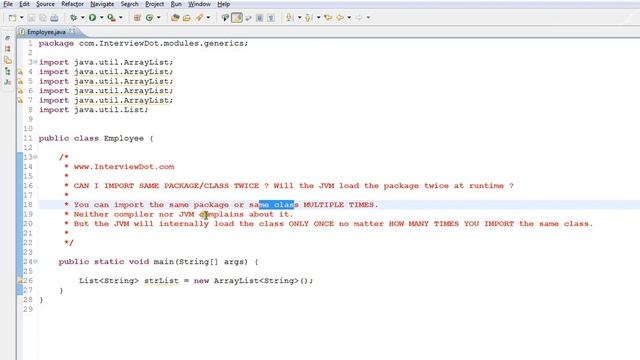Screen dimensions: 640x360
Task: Open the Project menu
Action: [x=155, y=4]
